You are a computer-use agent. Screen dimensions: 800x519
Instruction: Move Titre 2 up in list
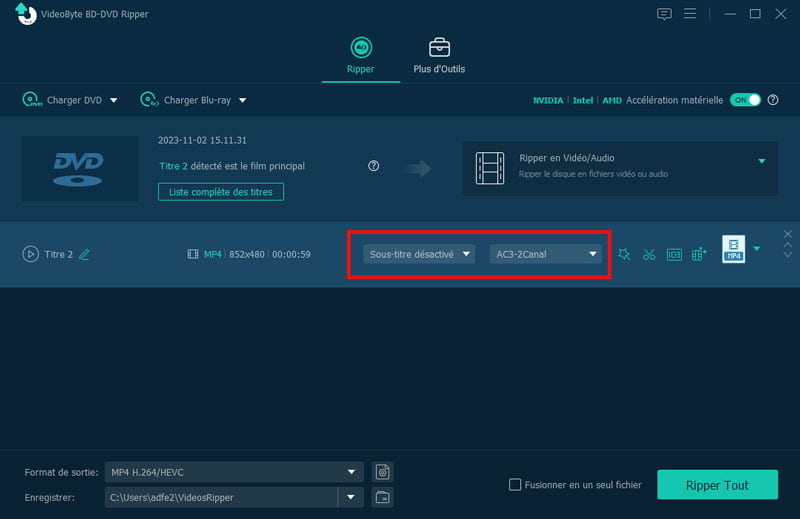click(x=788, y=245)
